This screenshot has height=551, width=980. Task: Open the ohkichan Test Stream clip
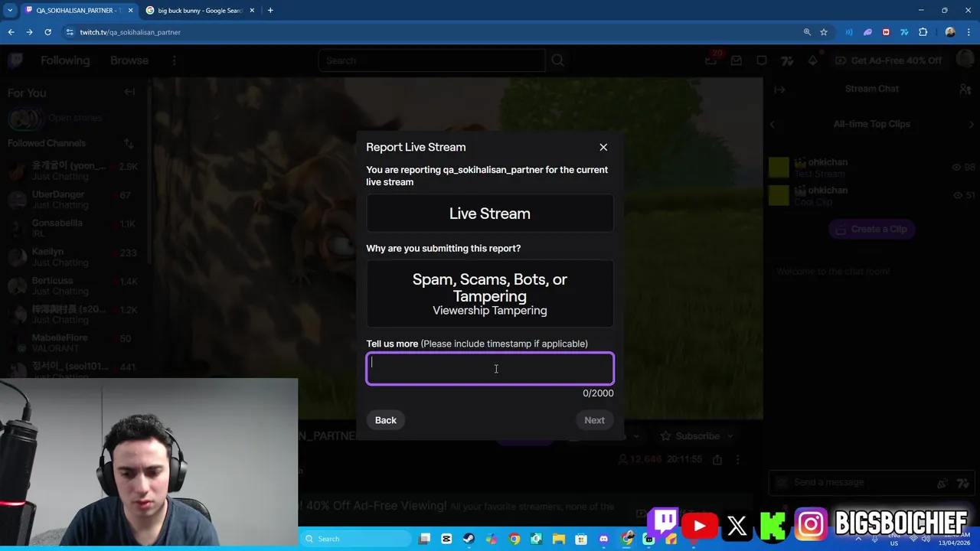872,168
